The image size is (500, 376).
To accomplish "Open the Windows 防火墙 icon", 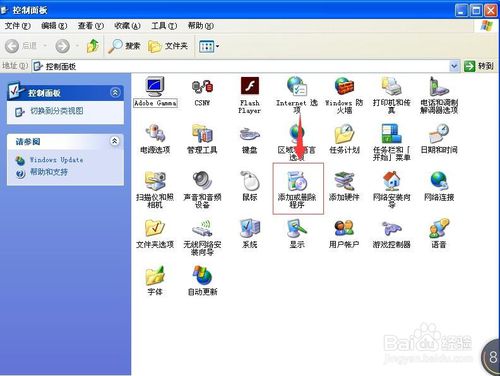I will (344, 95).
